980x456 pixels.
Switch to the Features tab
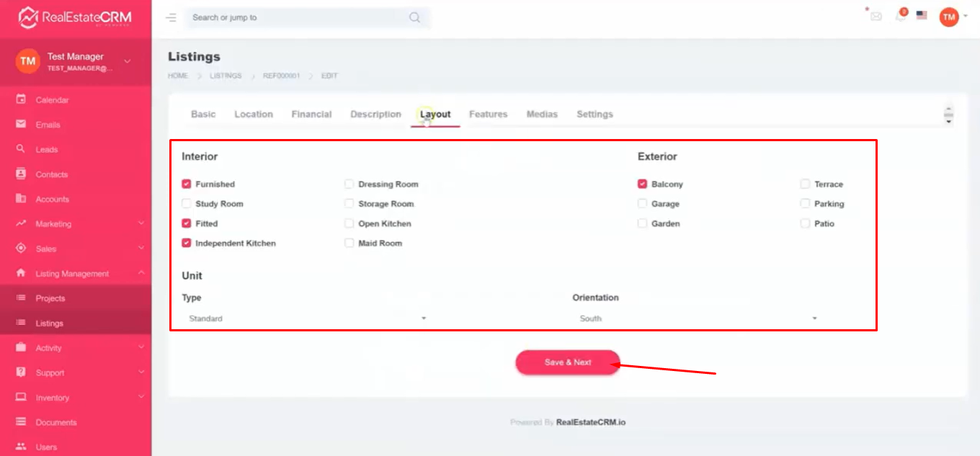[488, 115]
